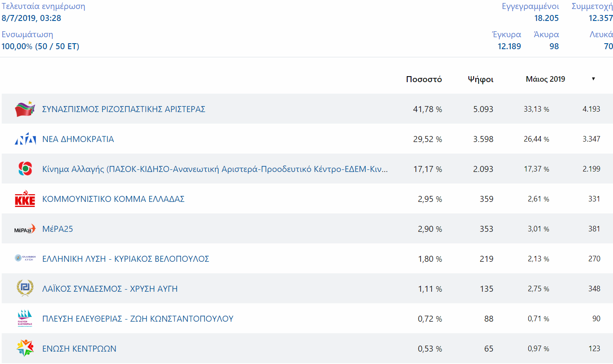This screenshot has width=613, height=364.
Task: Click the 353 votes value
Action: coord(486,229)
